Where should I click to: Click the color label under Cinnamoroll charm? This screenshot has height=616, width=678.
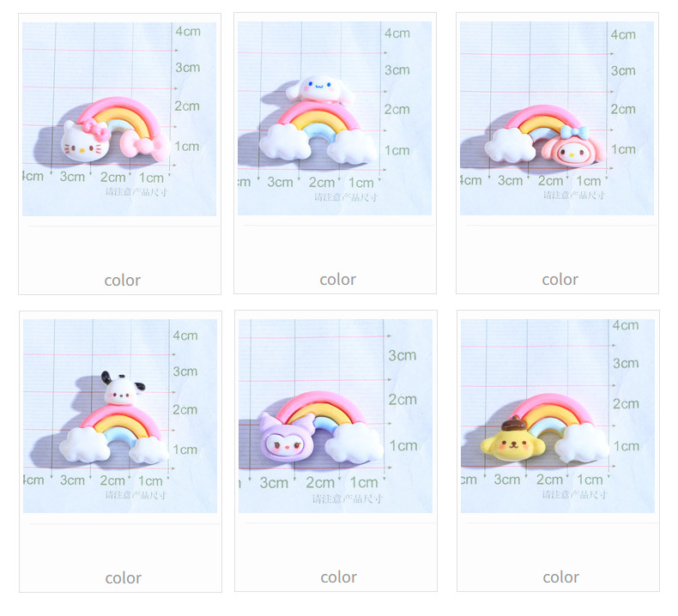coord(337,279)
